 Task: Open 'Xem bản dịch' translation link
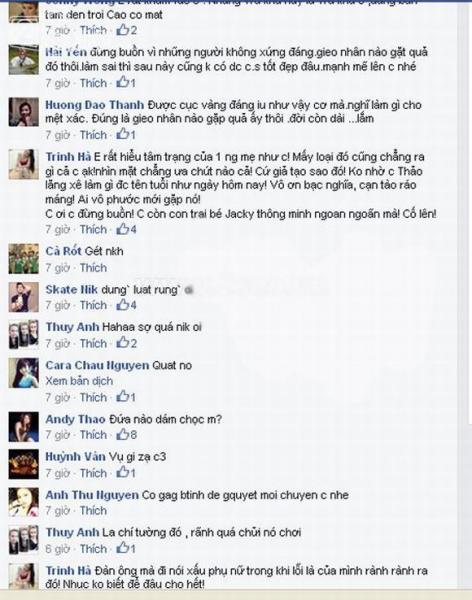pos(79,381)
